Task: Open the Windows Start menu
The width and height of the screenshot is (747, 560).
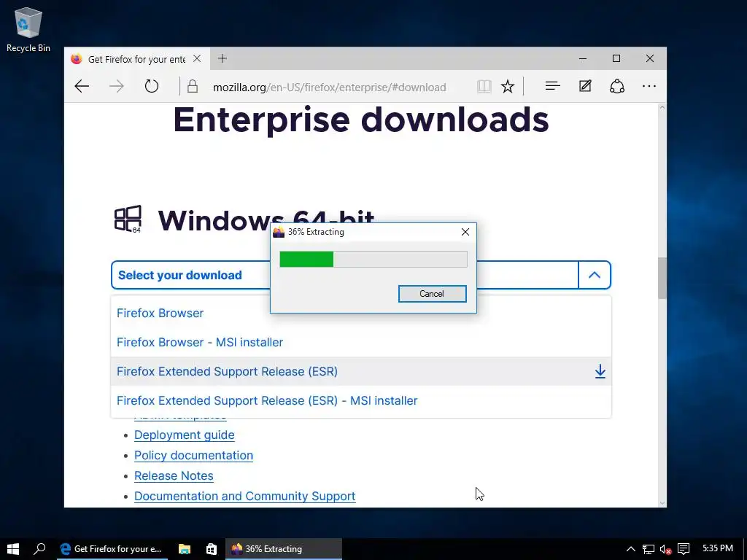Action: pyautogui.click(x=13, y=549)
